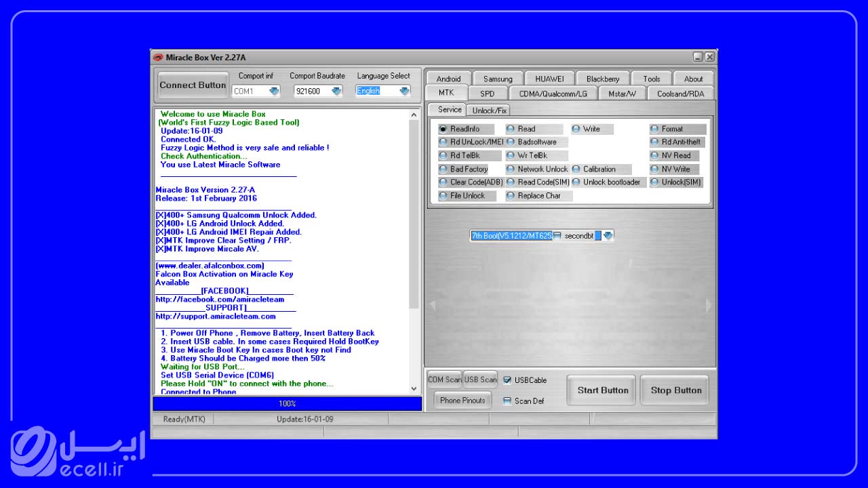Click the Update:16-01-09 status bar entry

[304, 420]
